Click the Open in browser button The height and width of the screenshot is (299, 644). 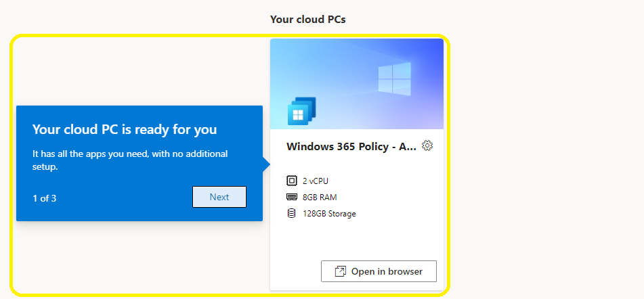pos(379,271)
